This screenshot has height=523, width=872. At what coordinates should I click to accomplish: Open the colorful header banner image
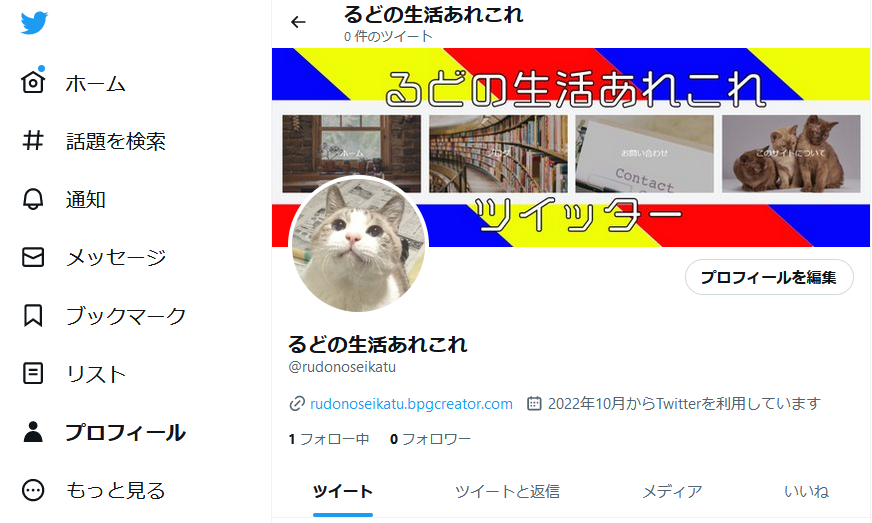[x=571, y=147]
